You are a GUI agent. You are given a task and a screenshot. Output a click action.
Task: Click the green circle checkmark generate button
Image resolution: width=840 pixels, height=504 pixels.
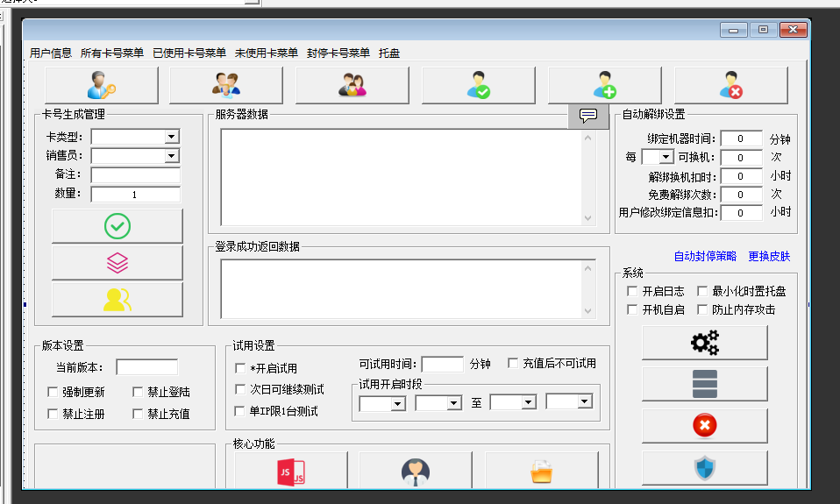(x=117, y=226)
